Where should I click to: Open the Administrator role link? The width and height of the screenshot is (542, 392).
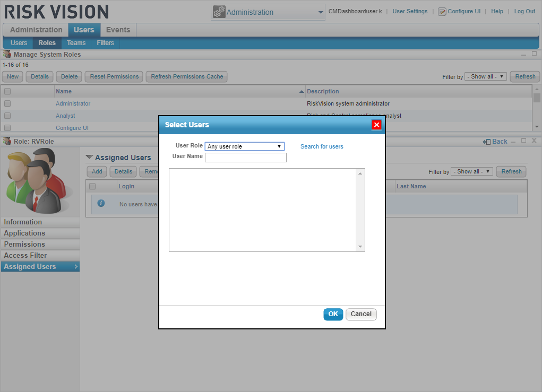click(73, 103)
